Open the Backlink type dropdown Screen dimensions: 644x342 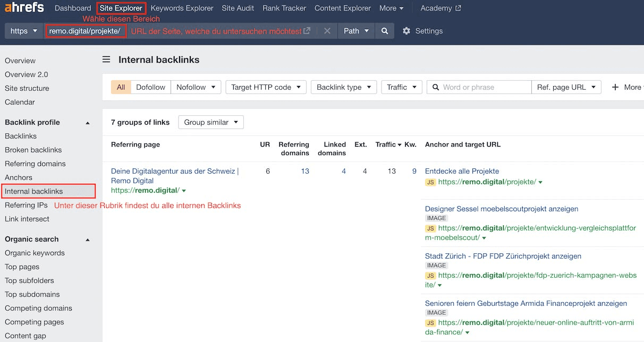click(x=344, y=87)
